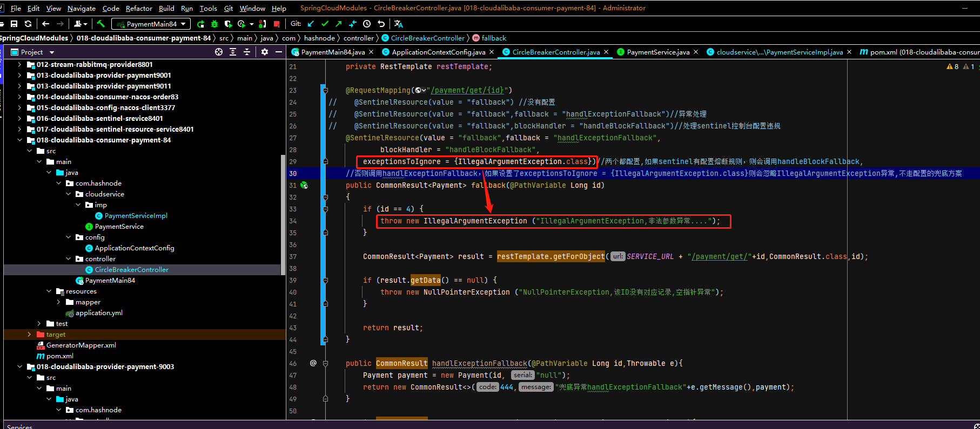Screen dimensions: 980x429
Task: Open the Build menu
Action: [x=166, y=8]
